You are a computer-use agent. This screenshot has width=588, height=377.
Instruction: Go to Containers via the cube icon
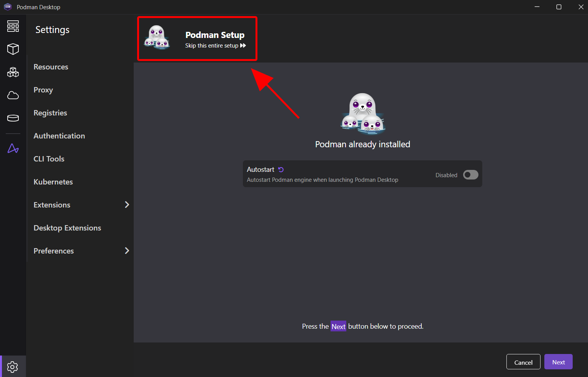(13, 49)
